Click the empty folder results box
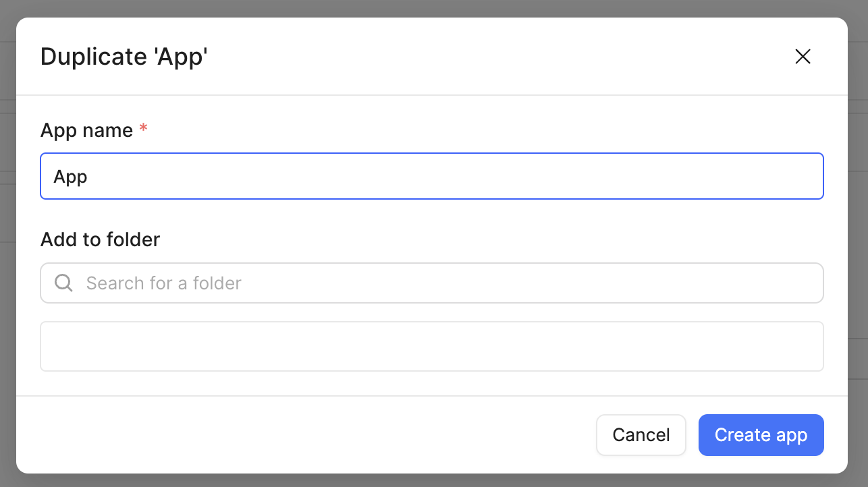 click(432, 346)
